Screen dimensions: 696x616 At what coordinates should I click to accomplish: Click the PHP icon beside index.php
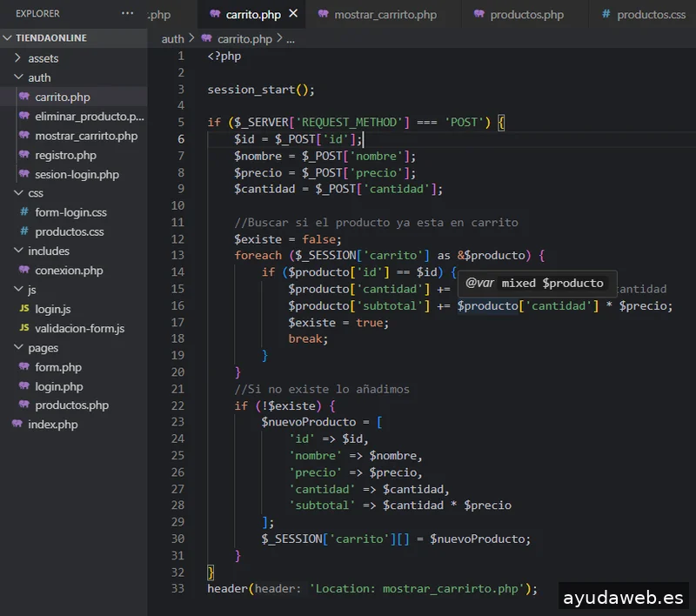point(19,425)
